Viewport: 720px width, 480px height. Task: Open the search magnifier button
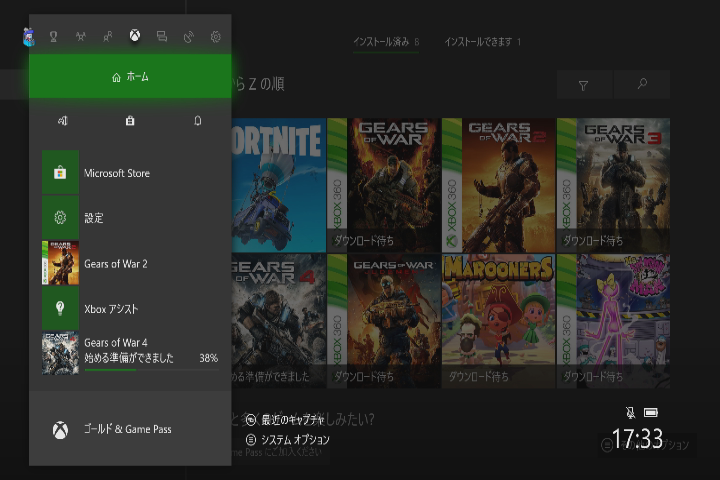coord(642,85)
